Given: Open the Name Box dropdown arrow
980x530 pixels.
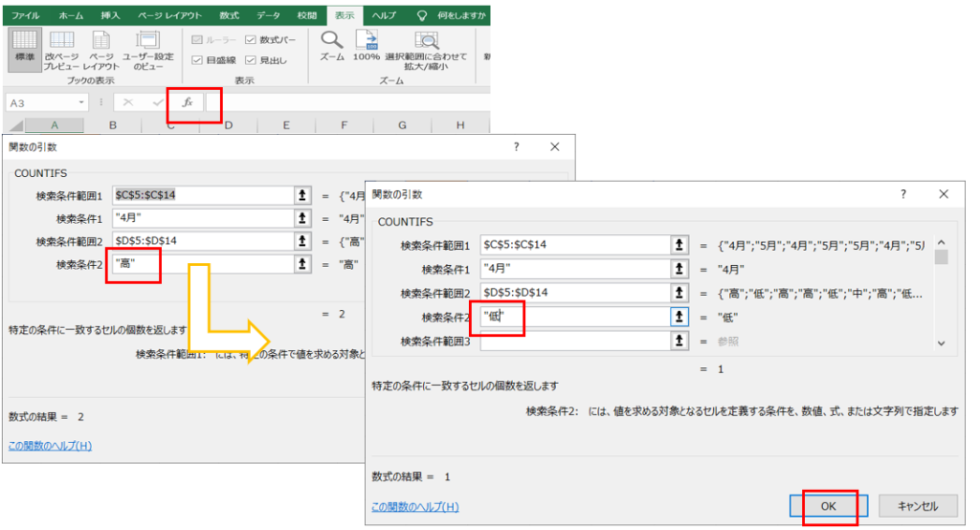Looking at the screenshot, I should (x=81, y=102).
